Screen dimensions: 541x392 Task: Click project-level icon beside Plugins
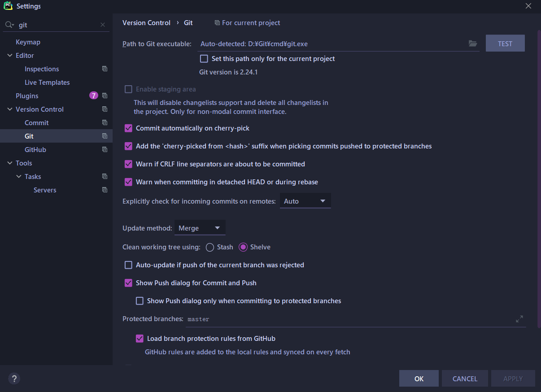105,96
